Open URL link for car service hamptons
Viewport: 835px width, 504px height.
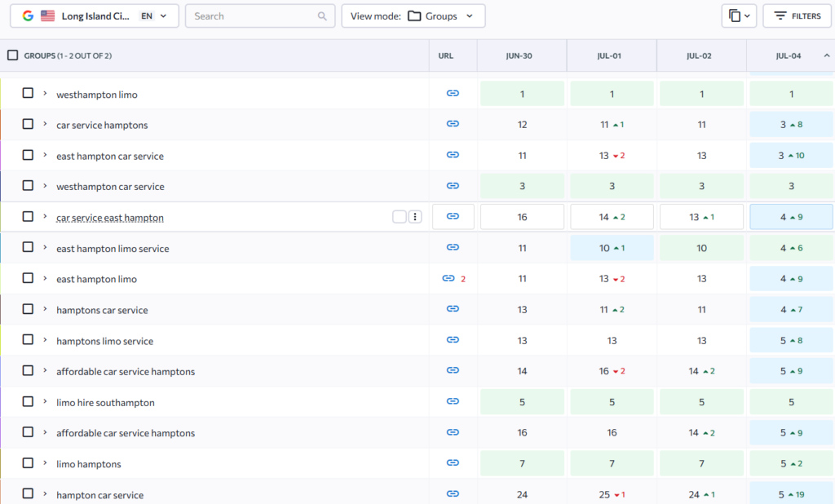453,124
